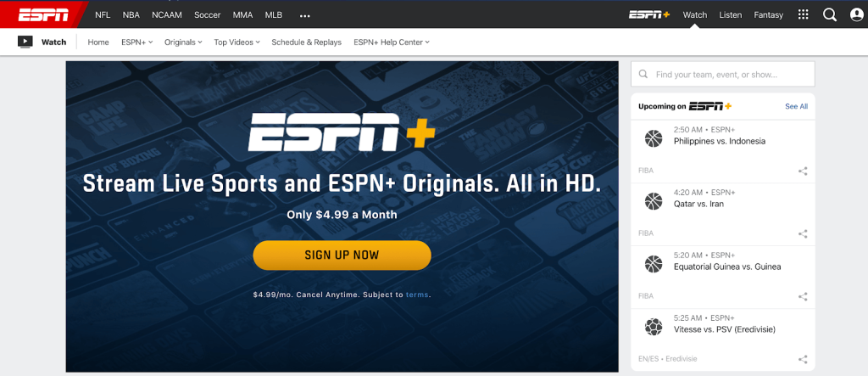This screenshot has height=376, width=868.
Task: Open the more sports ellipsis menu
Action: pos(305,15)
